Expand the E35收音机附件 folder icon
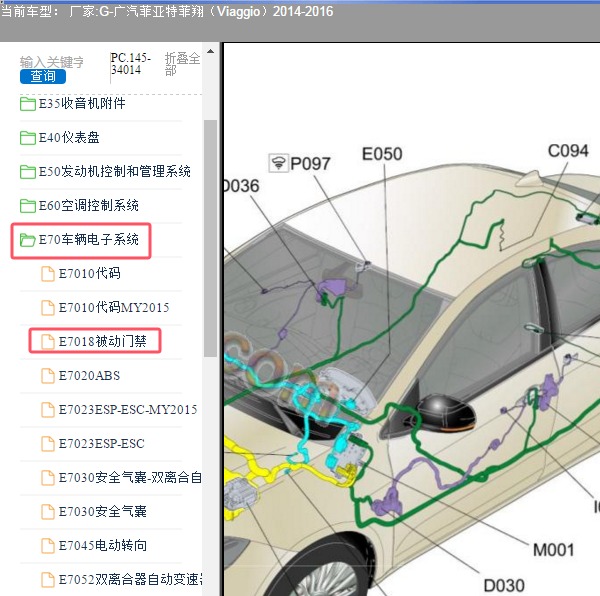 tap(28, 104)
